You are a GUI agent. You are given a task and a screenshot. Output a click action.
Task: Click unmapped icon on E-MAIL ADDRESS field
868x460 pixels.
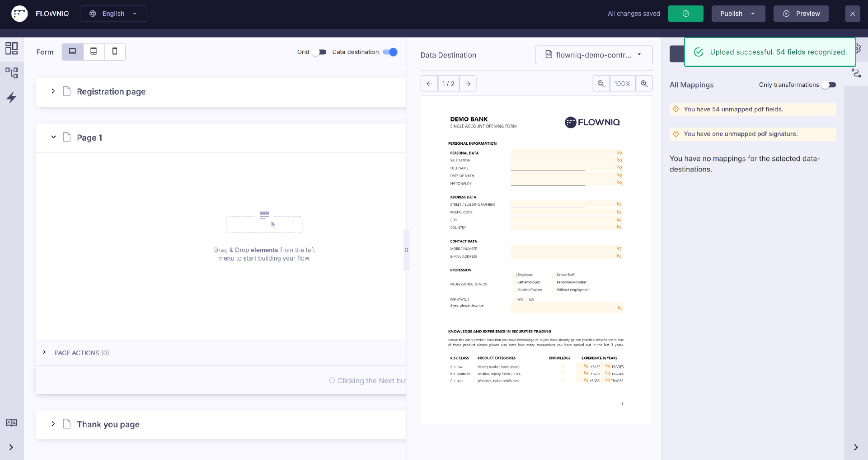tap(619, 256)
